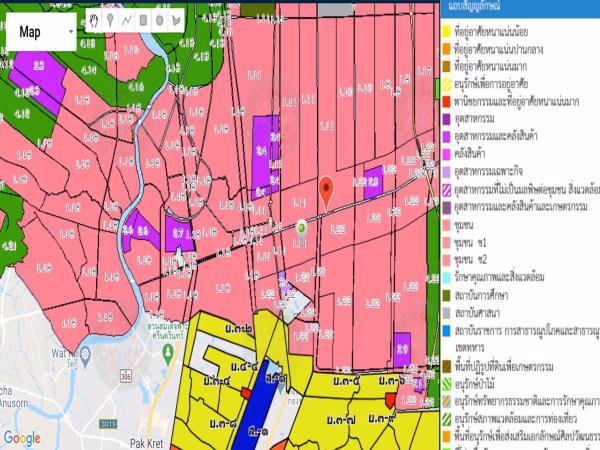Click the blue ส.-๑ zone label at bottom
Screen dimensions: 600x450
tap(258, 432)
